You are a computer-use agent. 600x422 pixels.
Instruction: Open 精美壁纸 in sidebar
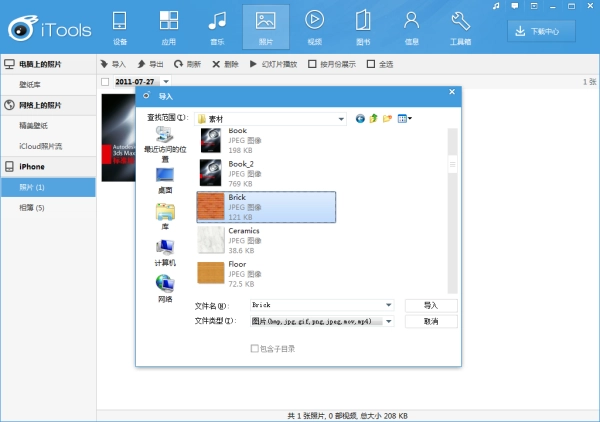[48, 125]
